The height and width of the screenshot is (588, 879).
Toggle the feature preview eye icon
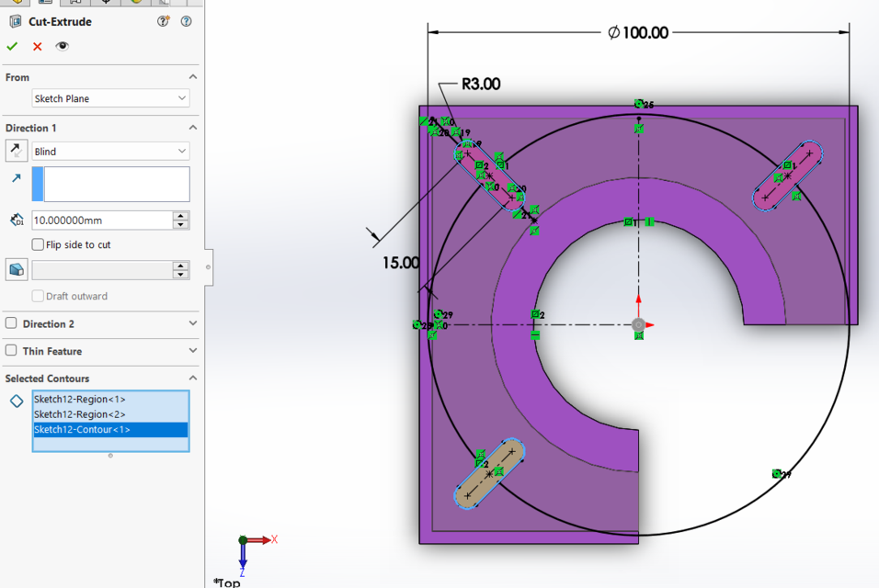62,46
